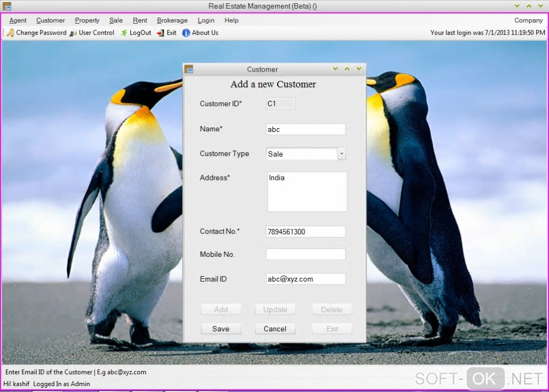Open the Sale menu

click(x=116, y=20)
